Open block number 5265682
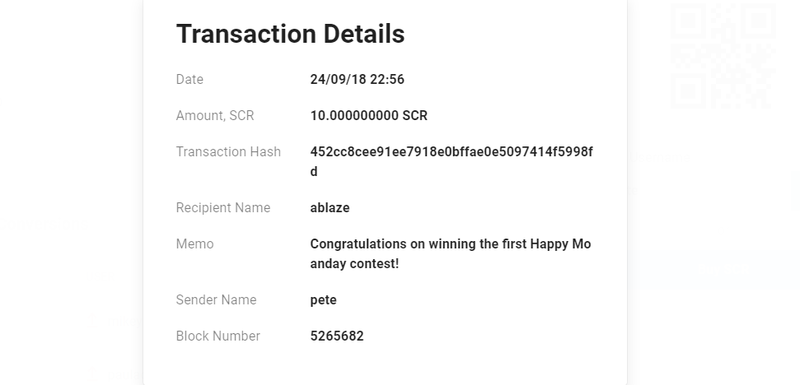 337,336
